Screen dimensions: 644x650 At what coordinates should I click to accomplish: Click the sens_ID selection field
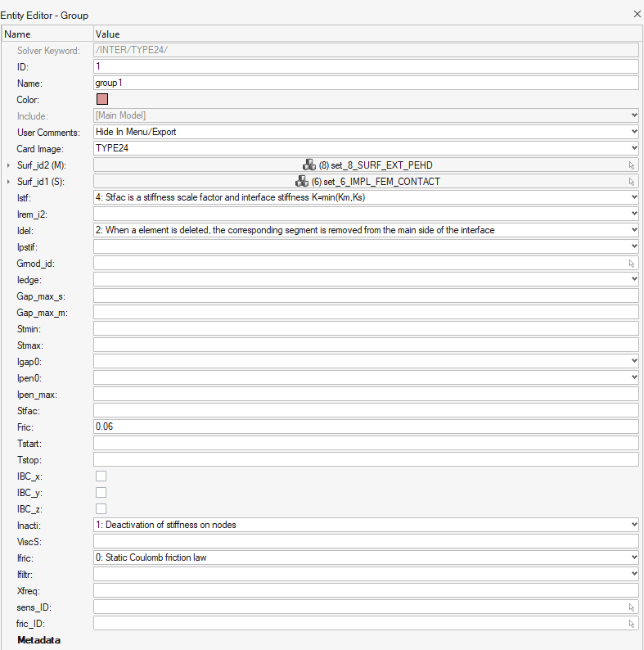366,607
